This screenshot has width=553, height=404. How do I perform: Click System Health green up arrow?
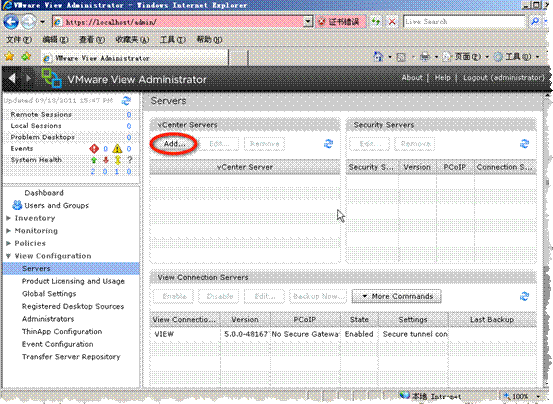94,160
